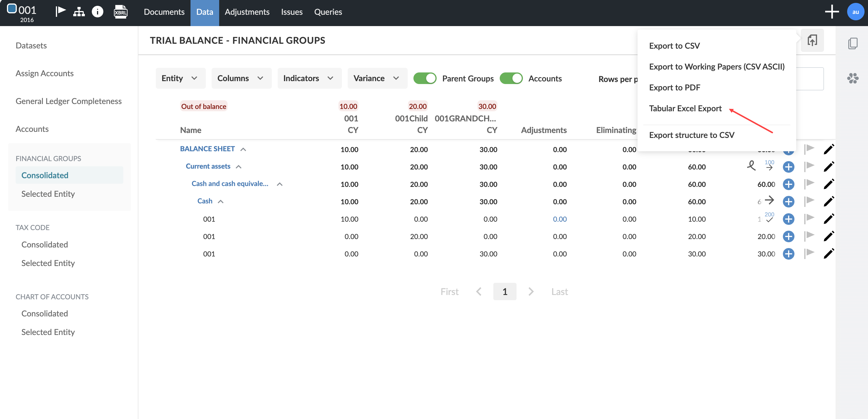868x419 pixels.
Task: Select Tabular Excel Export
Action: pyautogui.click(x=685, y=109)
